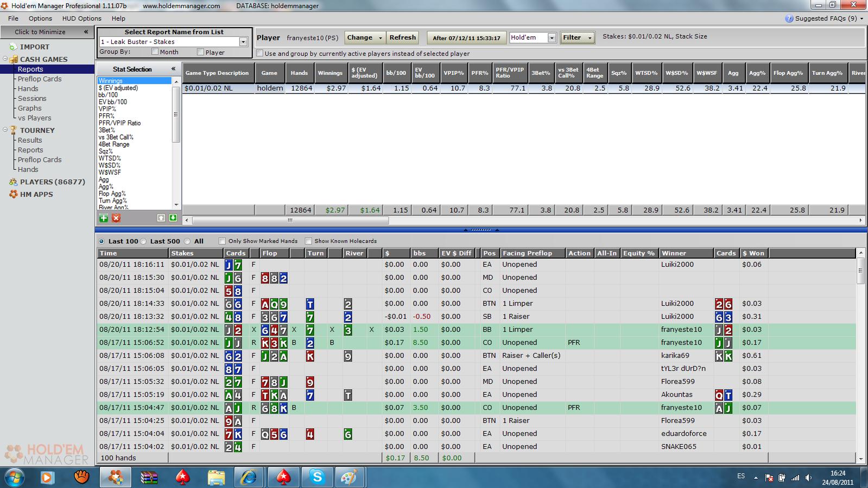Open the Hold'em game type dropdown

(x=552, y=37)
